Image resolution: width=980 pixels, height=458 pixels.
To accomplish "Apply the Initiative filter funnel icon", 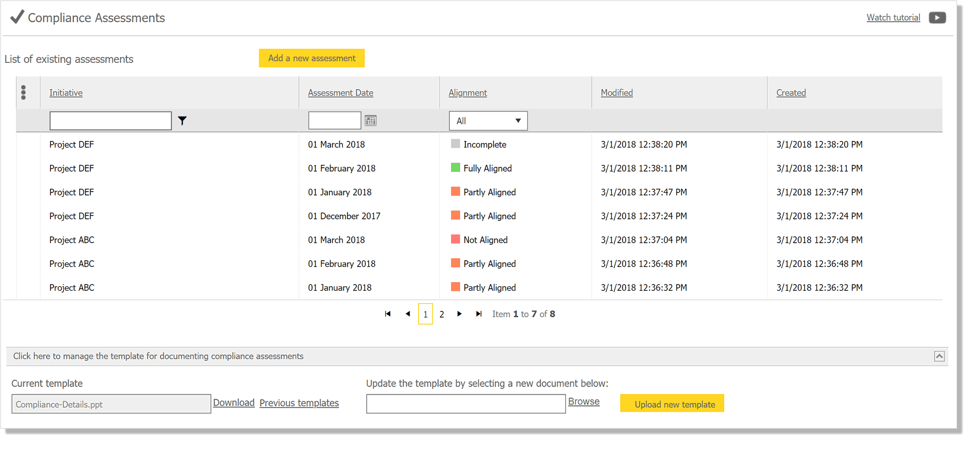I will click(x=182, y=121).
